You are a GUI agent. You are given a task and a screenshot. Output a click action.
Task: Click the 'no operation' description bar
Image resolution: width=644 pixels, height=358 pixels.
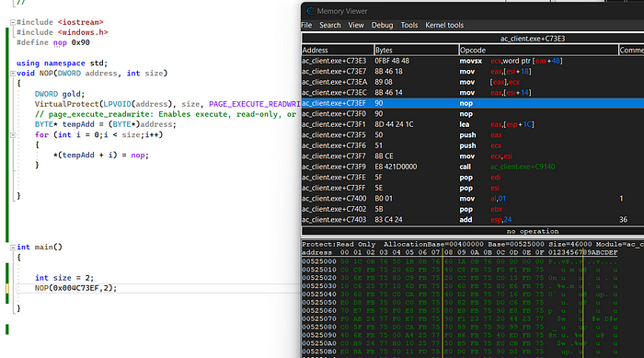[x=473, y=231]
